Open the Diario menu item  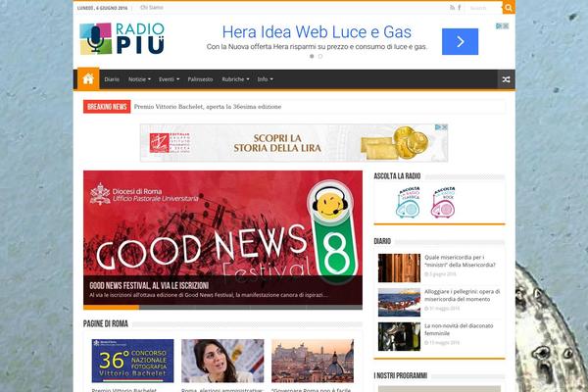point(112,79)
